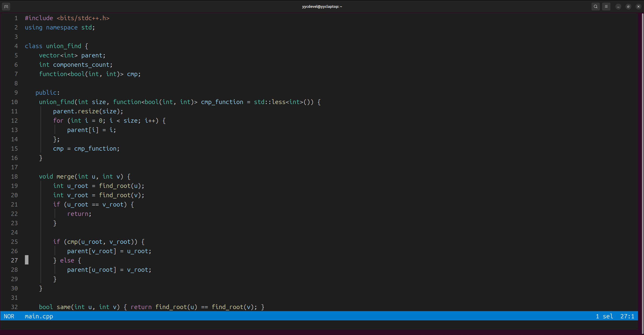The width and height of the screenshot is (644, 335).
Task: Click line number 18 in gutter
Action: tap(14, 177)
